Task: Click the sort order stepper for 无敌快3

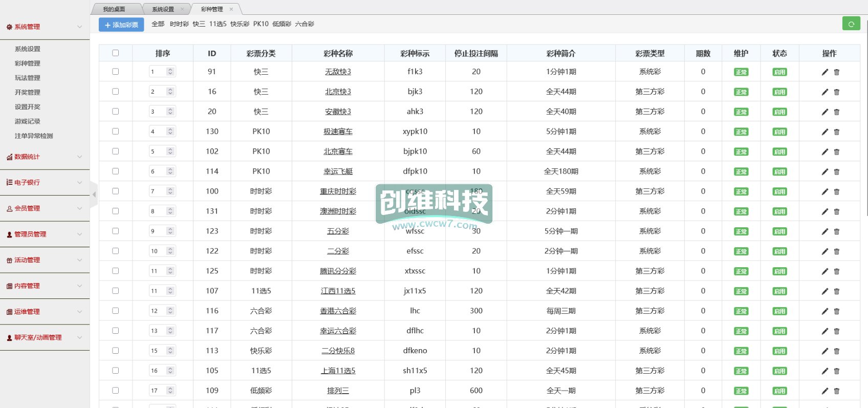Action: click(170, 72)
